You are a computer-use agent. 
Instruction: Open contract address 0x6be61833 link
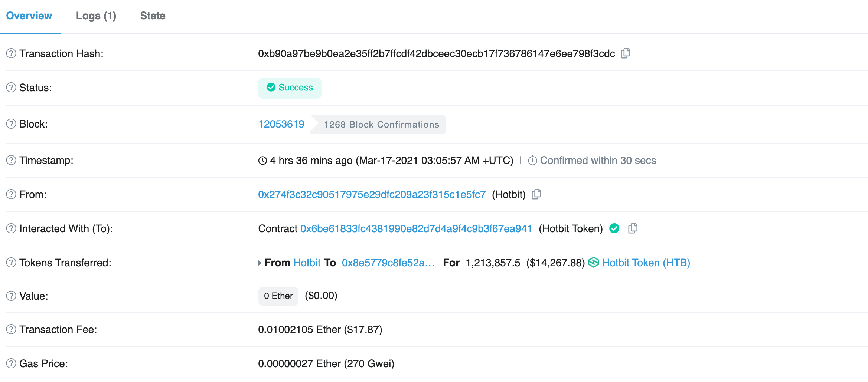(416, 229)
